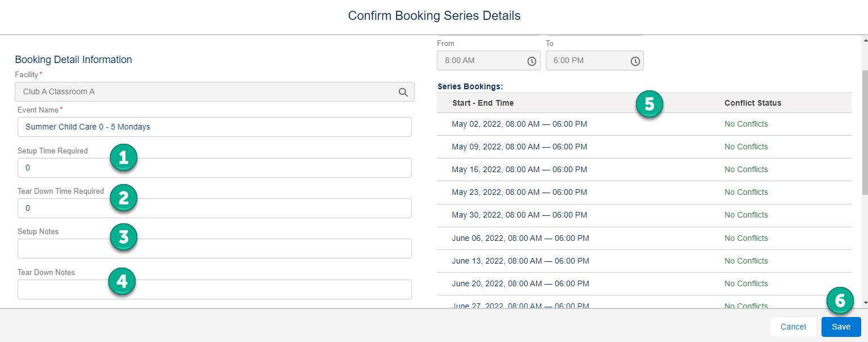Click the Save button
The width and height of the screenshot is (868, 342).
840,327
